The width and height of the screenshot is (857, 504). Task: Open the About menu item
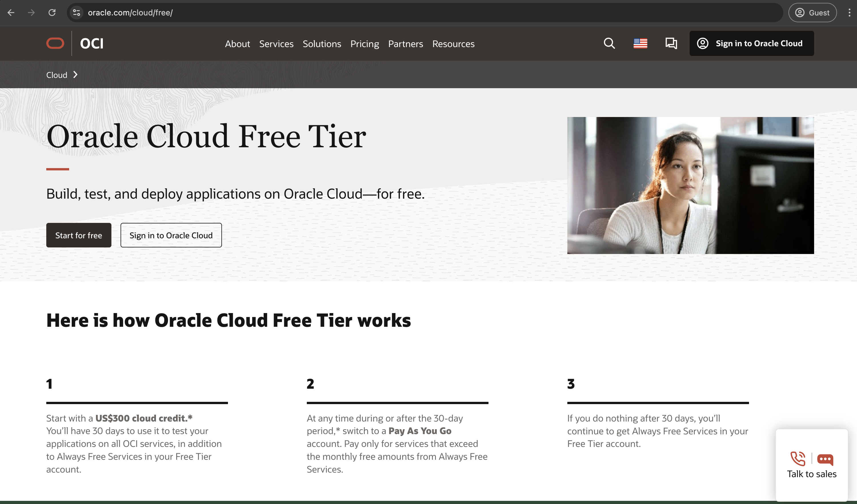[237, 43]
